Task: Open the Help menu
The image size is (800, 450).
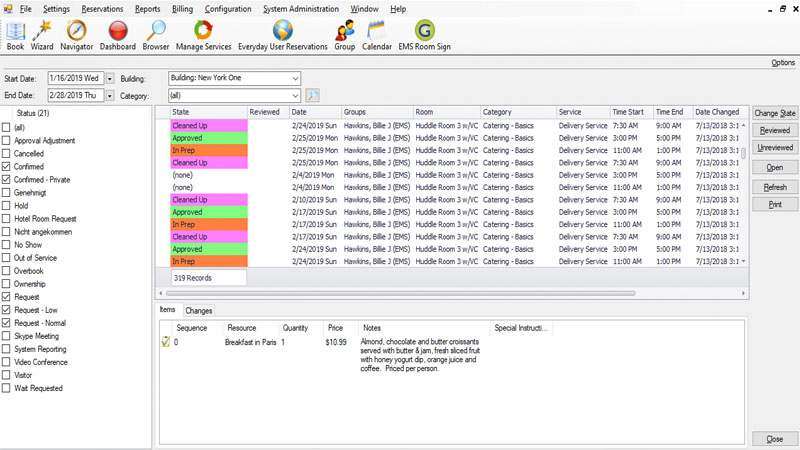Action: (x=398, y=9)
